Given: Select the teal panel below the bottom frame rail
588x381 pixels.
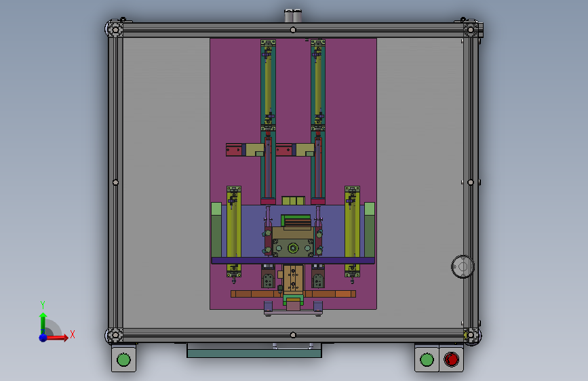Looking at the screenshot, I should point(254,353).
